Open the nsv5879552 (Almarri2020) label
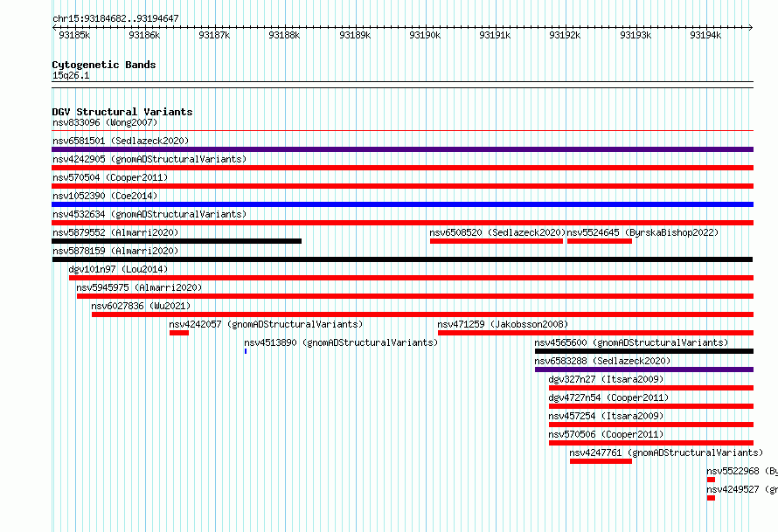The width and height of the screenshot is (778, 532). [x=115, y=232]
